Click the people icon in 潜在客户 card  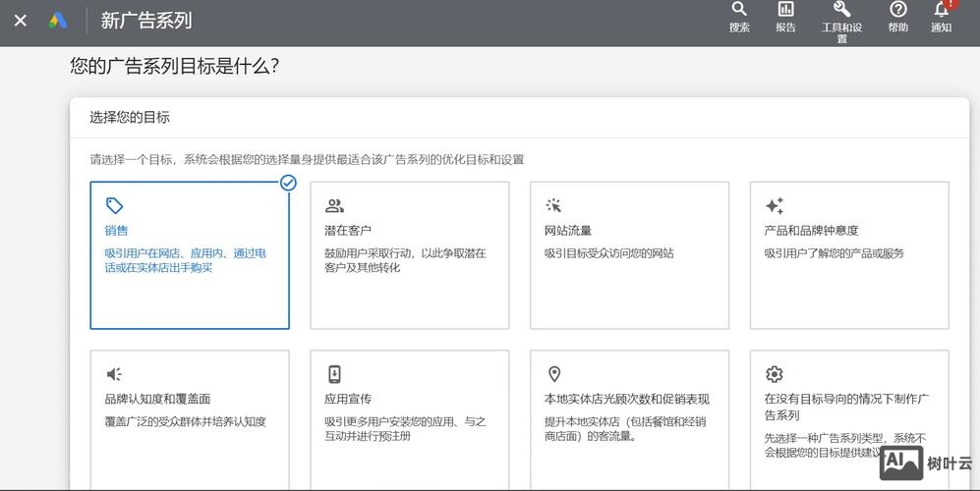[x=334, y=205]
